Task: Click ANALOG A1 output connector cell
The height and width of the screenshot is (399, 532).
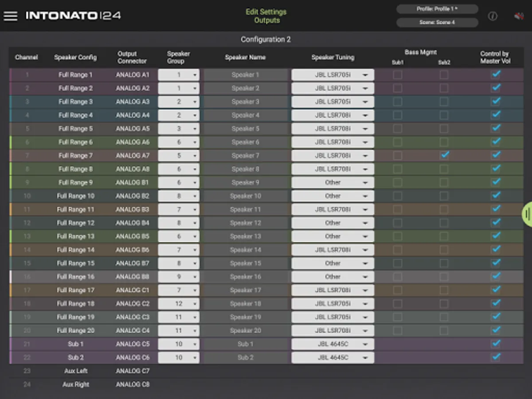Action: (133, 75)
